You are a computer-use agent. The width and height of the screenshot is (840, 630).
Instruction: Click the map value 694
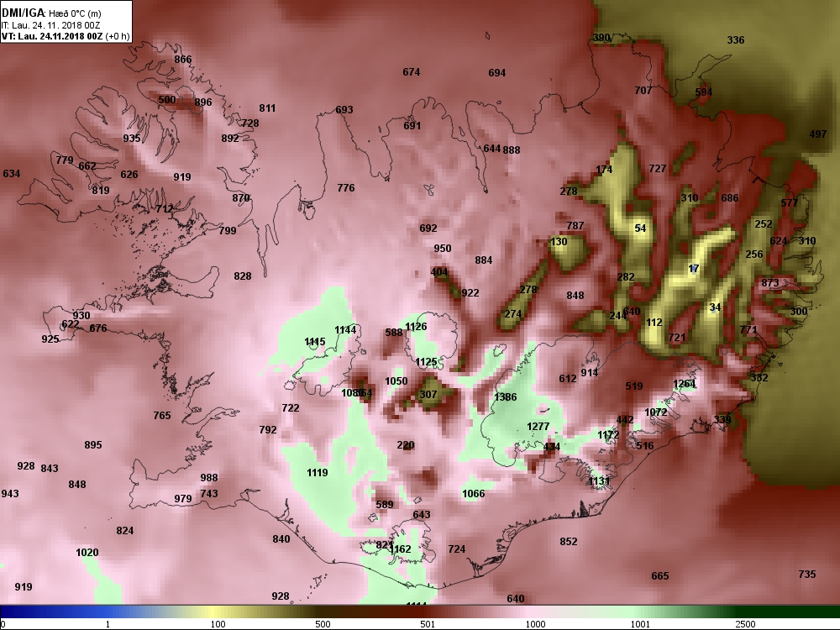click(497, 73)
